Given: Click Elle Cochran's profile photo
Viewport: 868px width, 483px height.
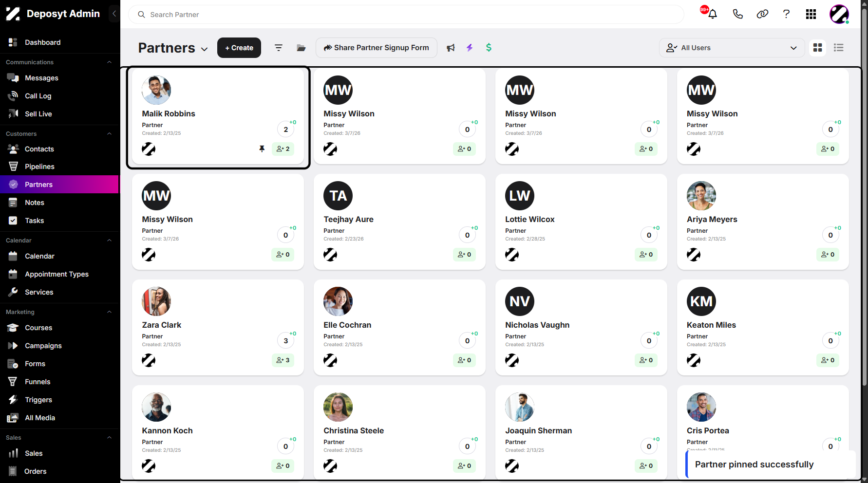Looking at the screenshot, I should [338, 301].
